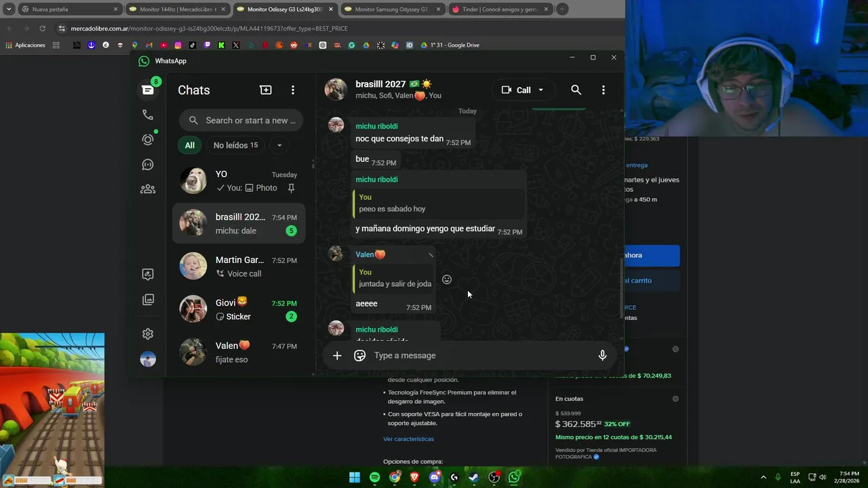The width and height of the screenshot is (868, 488).
Task: Open starred messages icon in WhatsApp sidebar
Action: (148, 274)
